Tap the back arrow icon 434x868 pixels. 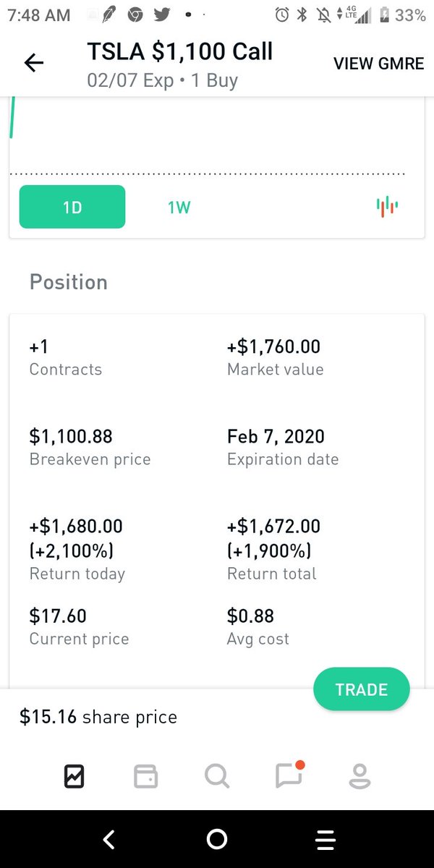coord(34,63)
